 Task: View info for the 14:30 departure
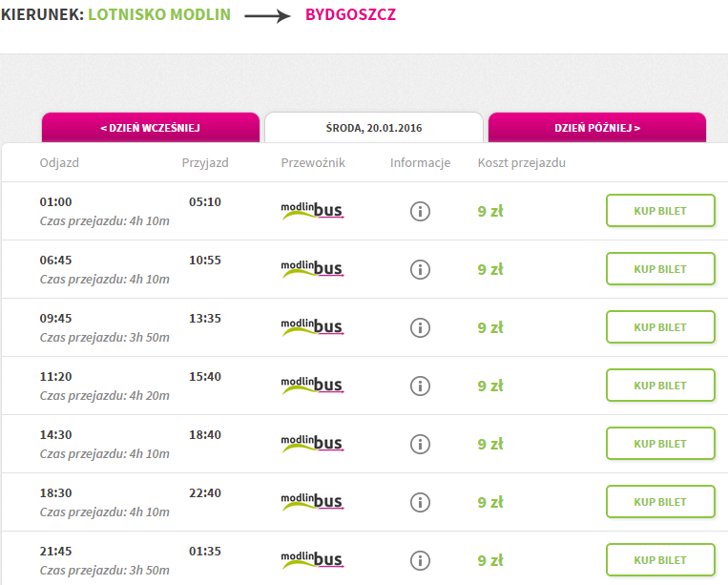[420, 444]
